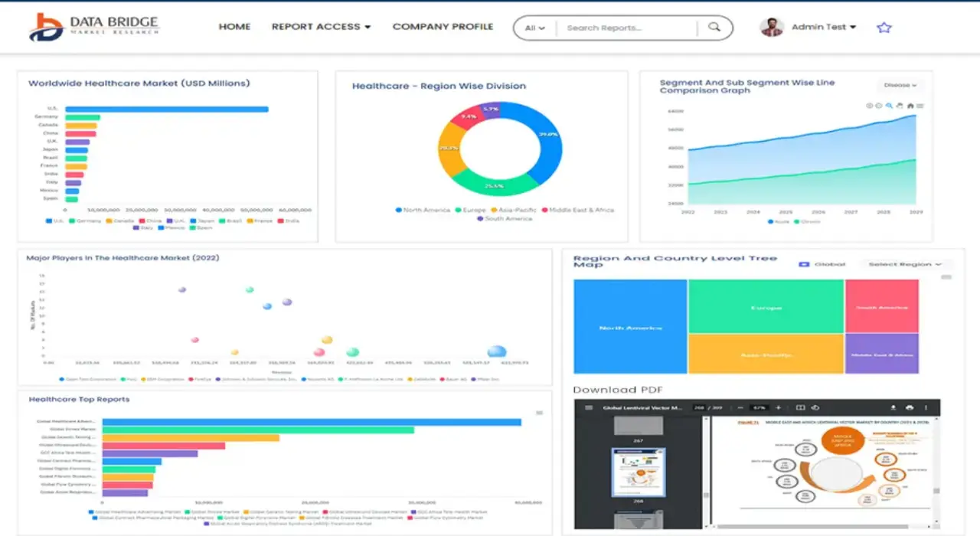Image resolution: width=980 pixels, height=536 pixels.
Task: Toggle Europe series in region donut legend
Action: tap(470, 210)
